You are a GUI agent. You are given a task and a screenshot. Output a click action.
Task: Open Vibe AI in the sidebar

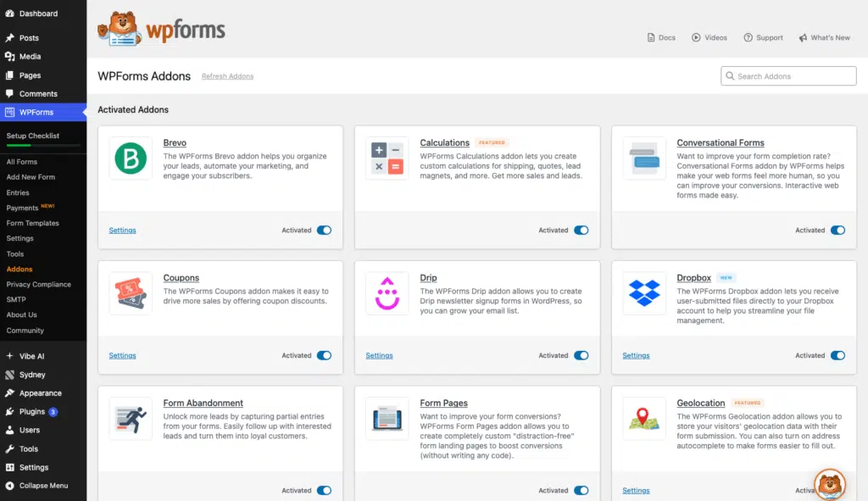(31, 357)
